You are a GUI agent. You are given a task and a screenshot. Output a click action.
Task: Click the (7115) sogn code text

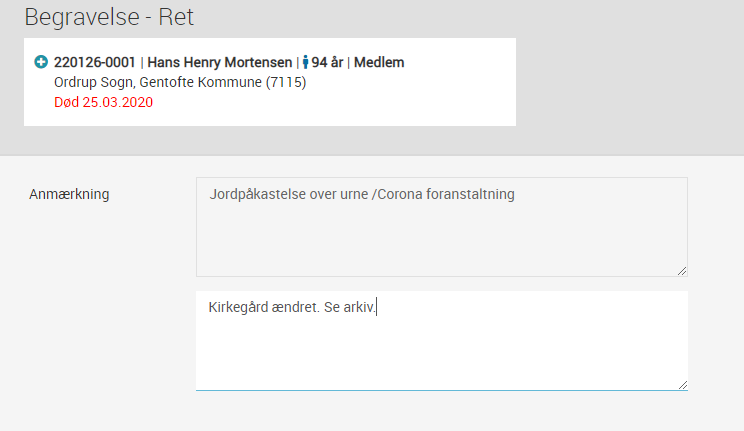tap(286, 82)
